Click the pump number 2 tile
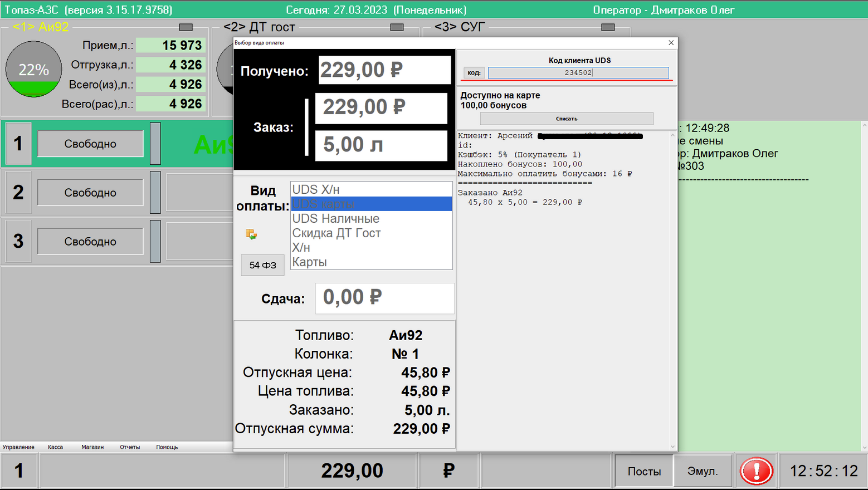This screenshot has width=868, height=490. coord(18,193)
